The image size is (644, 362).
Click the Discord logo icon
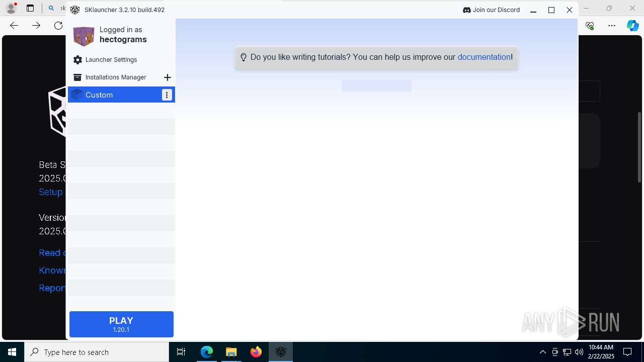pos(466,10)
